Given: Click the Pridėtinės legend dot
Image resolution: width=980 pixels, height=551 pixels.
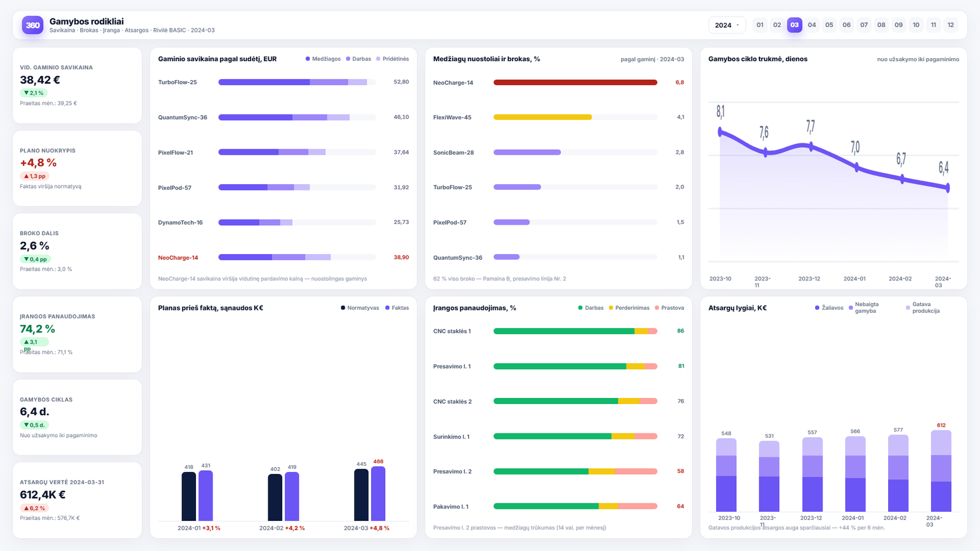Looking at the screenshot, I should (x=378, y=59).
